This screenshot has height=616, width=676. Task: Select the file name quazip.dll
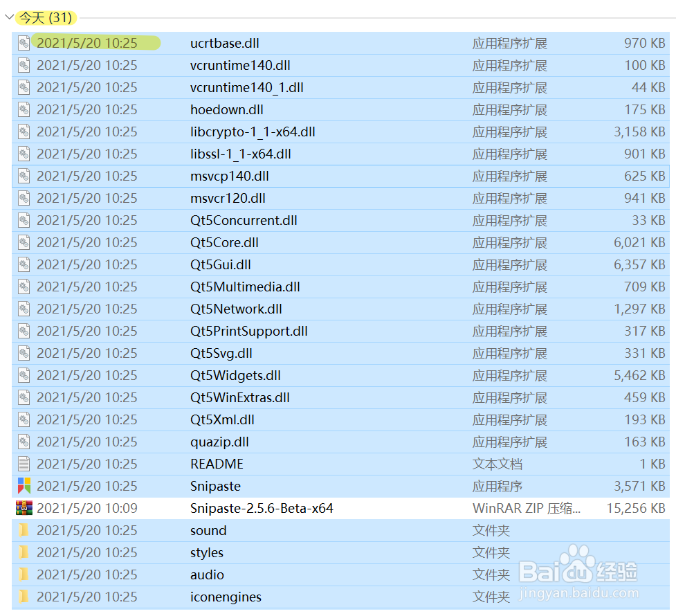pyautogui.click(x=219, y=442)
